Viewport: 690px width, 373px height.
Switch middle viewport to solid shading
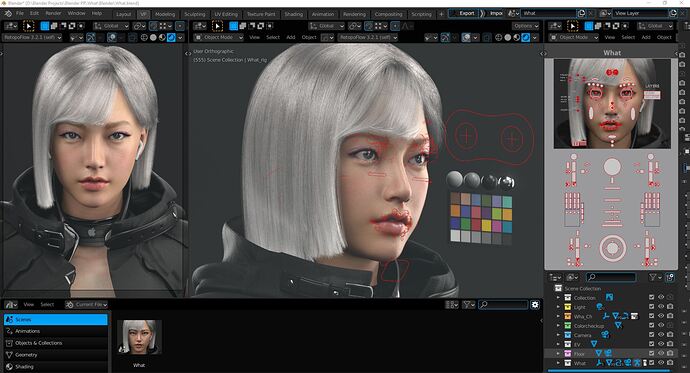[x=507, y=37]
